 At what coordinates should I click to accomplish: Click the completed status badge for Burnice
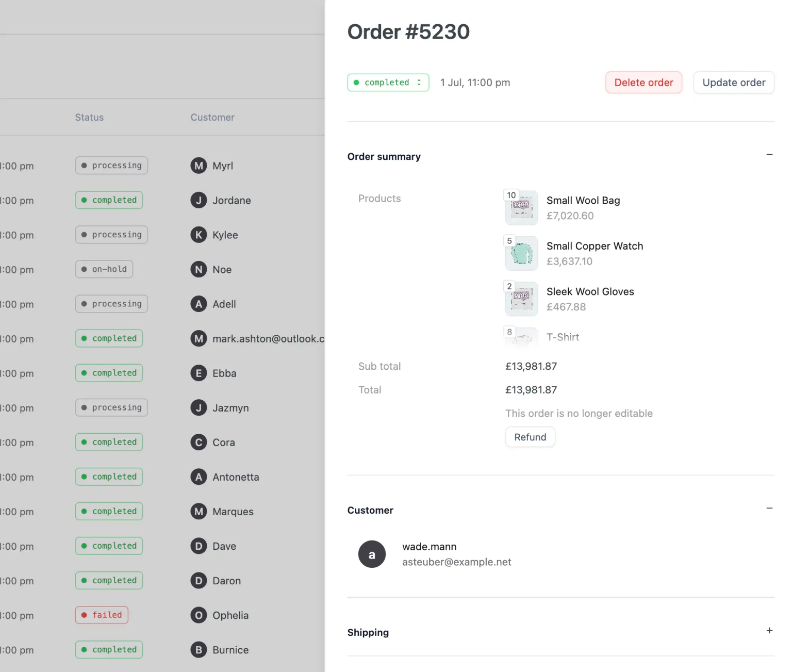tap(109, 649)
